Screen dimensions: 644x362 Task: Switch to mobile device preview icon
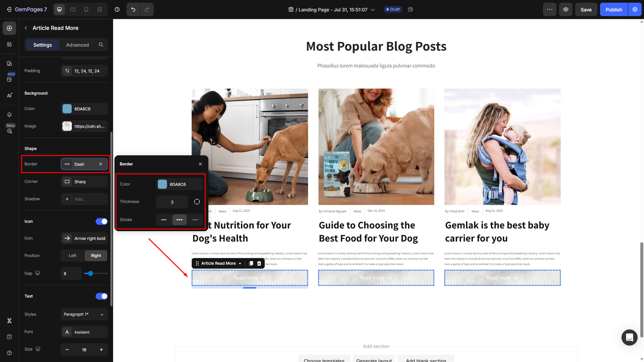(x=86, y=9)
